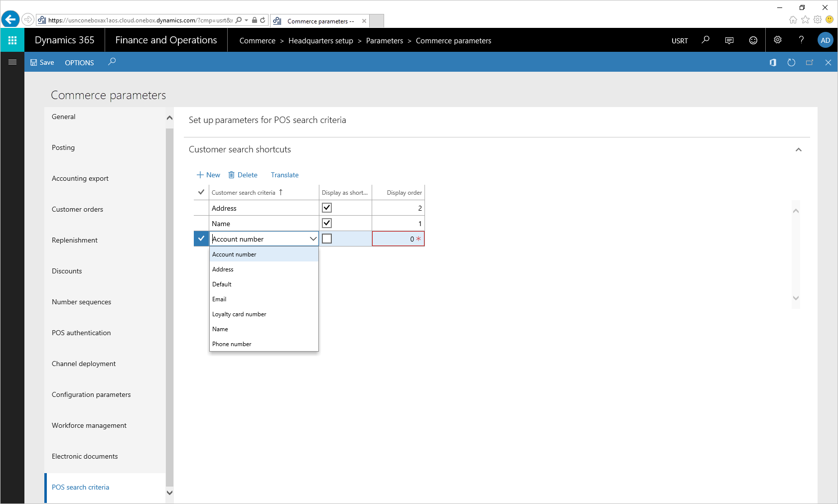The image size is (838, 504).
Task: Select the Discounts section in the sidebar
Action: coord(67,271)
